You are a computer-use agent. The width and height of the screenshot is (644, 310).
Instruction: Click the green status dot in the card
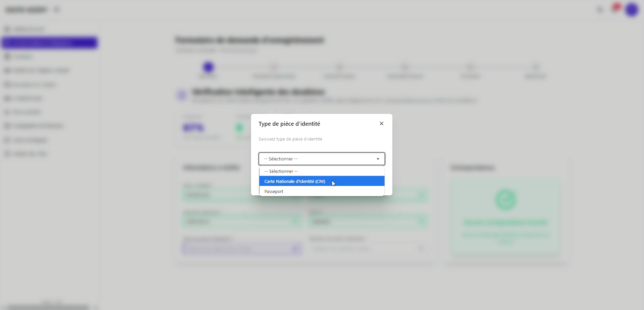pyautogui.click(x=240, y=128)
